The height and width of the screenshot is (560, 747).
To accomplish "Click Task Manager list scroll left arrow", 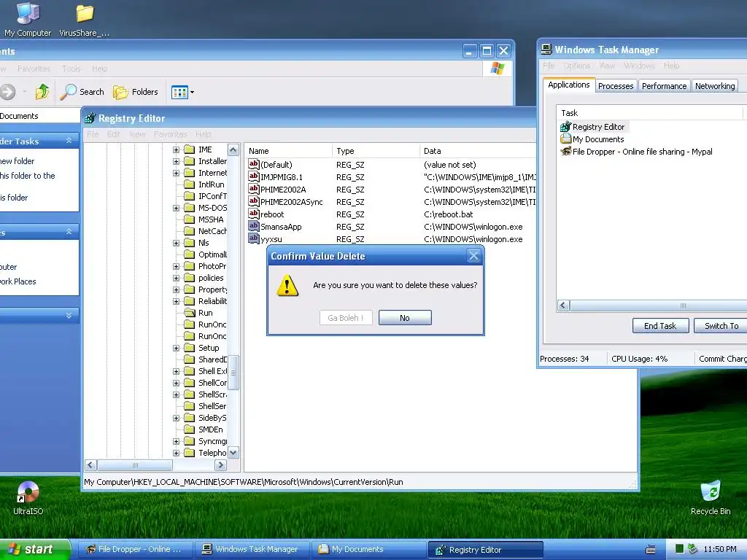I will click(x=564, y=306).
